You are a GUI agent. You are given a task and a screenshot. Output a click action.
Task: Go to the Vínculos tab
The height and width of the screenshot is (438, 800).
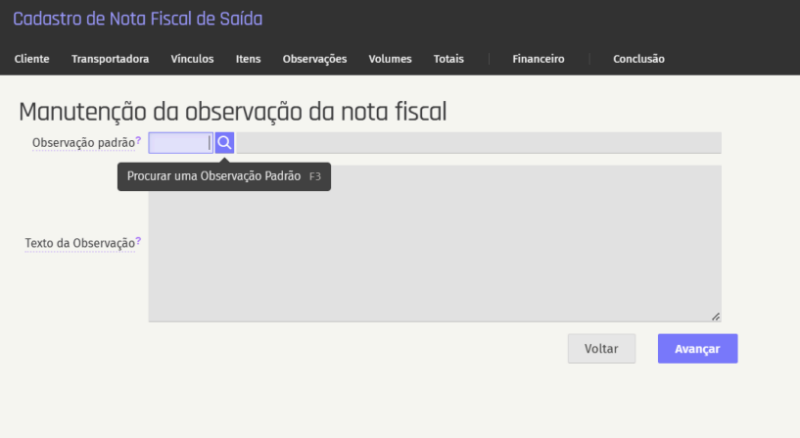192,59
